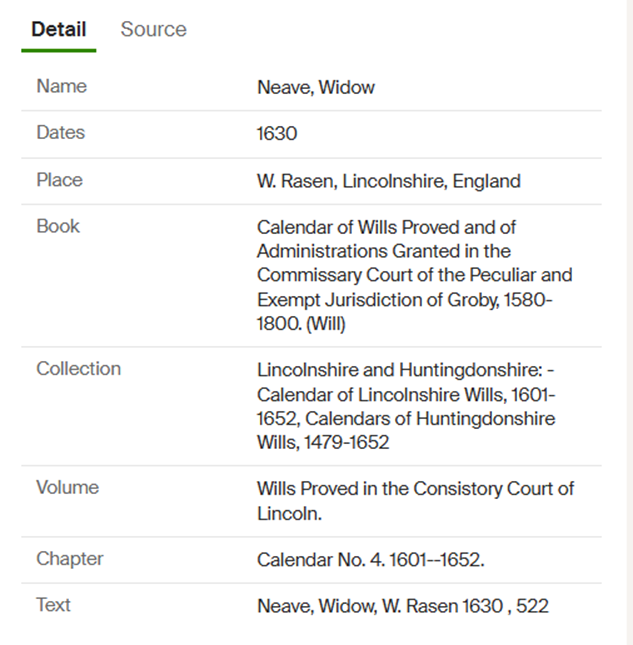Click the Text field label
This screenshot has height=645, width=633.
[x=53, y=605]
